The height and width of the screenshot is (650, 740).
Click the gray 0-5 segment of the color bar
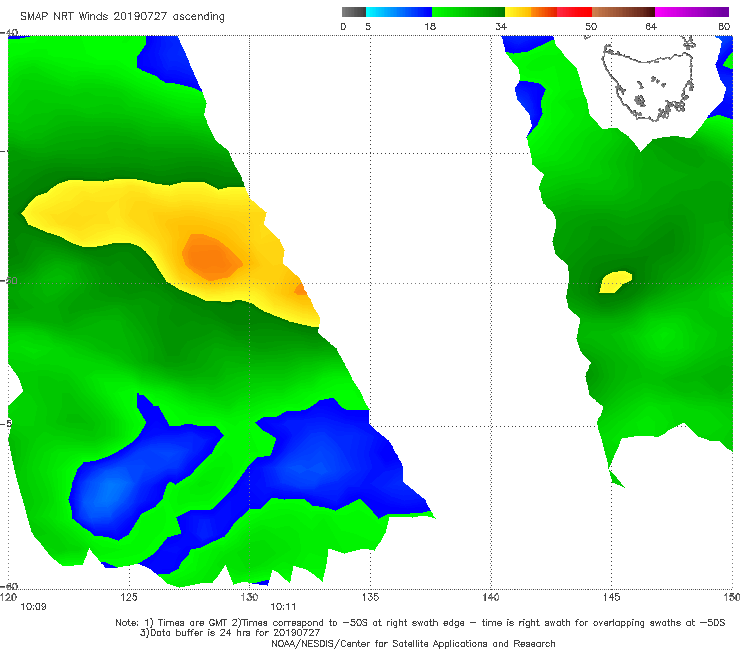pyautogui.click(x=354, y=12)
